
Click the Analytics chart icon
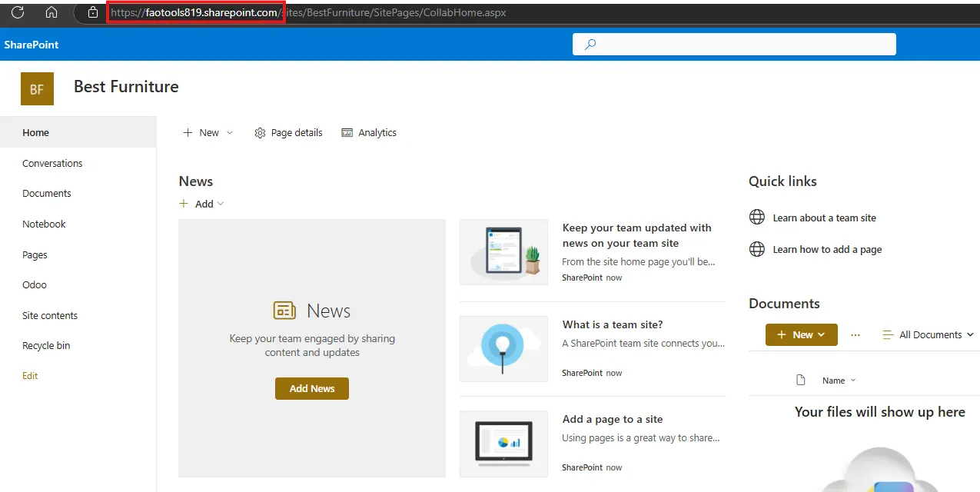coord(347,133)
